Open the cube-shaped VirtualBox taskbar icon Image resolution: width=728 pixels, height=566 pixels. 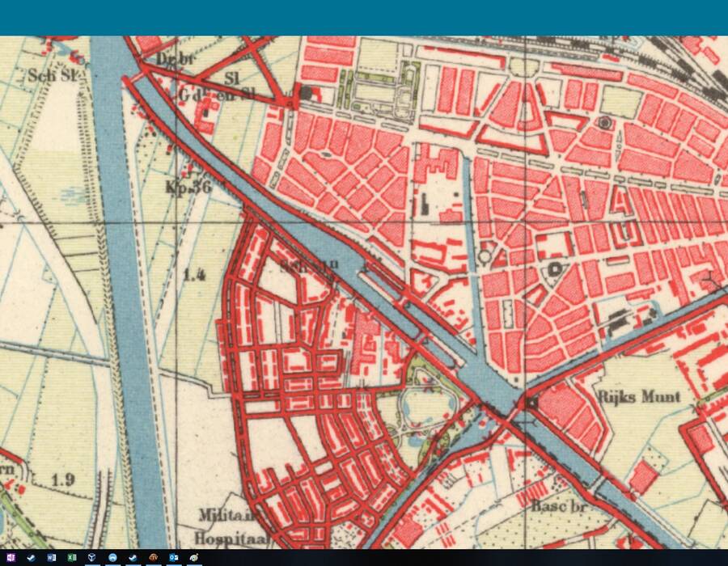(92, 557)
